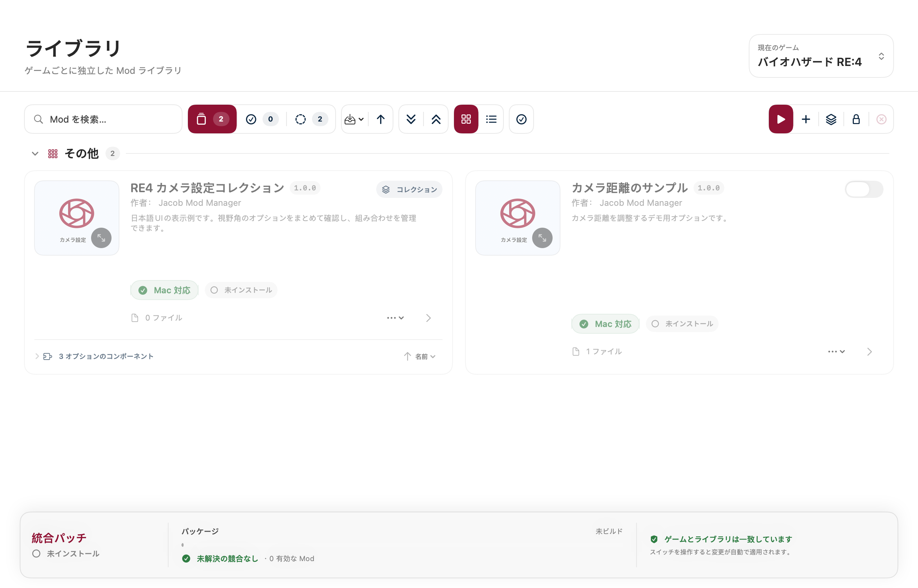This screenshot has width=918, height=588.
Task: Switch to grid view layout
Action: 466,119
